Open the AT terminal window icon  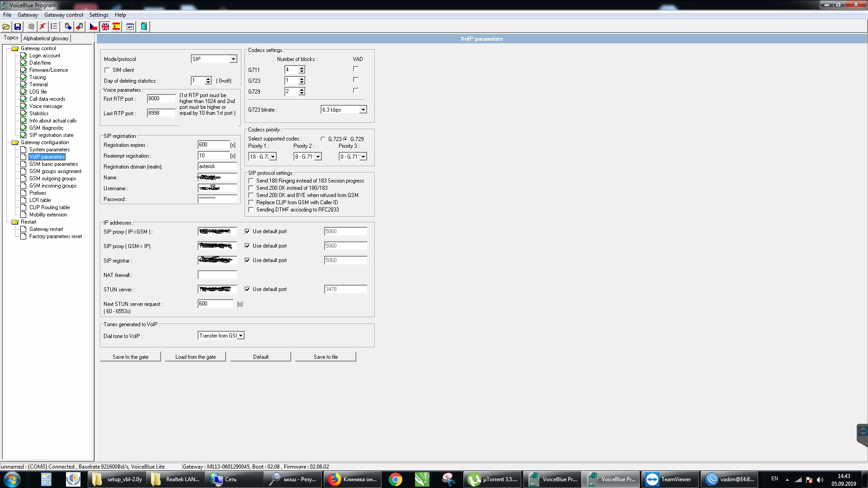tap(130, 27)
